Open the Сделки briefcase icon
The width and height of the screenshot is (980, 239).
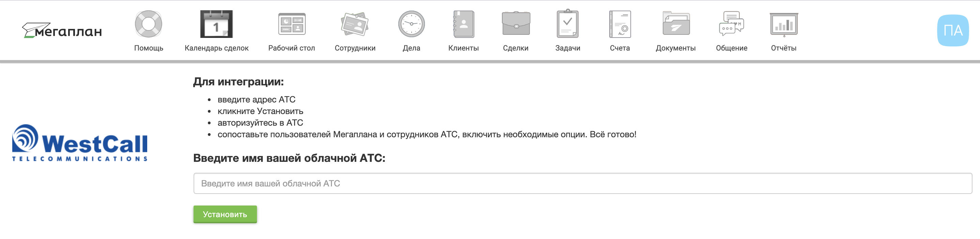(516, 24)
